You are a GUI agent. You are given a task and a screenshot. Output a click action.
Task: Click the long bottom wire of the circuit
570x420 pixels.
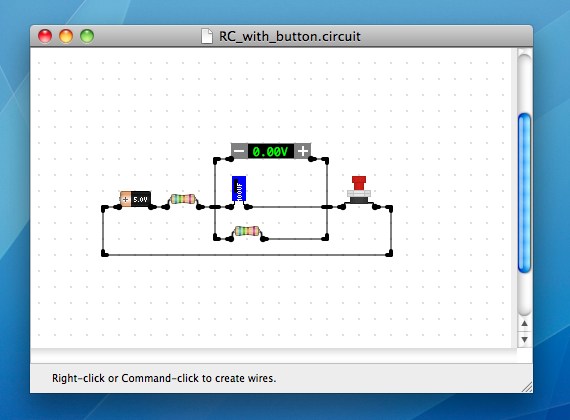tap(247, 255)
